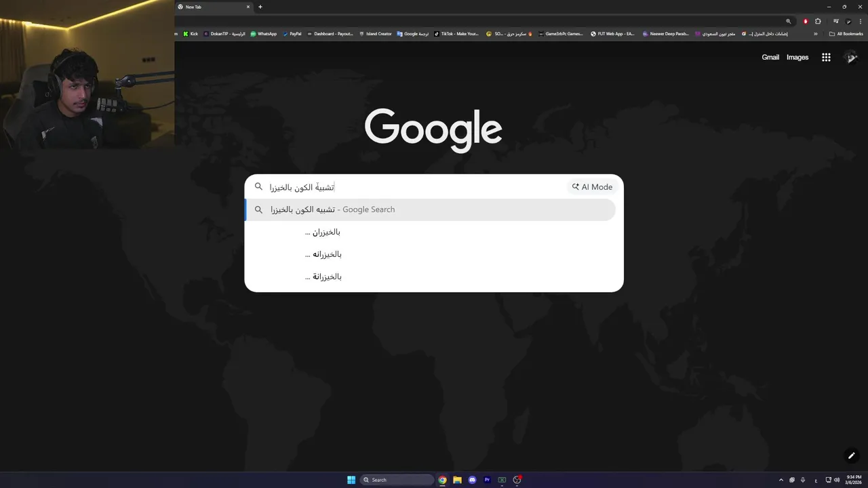Click the Images link

(797, 58)
